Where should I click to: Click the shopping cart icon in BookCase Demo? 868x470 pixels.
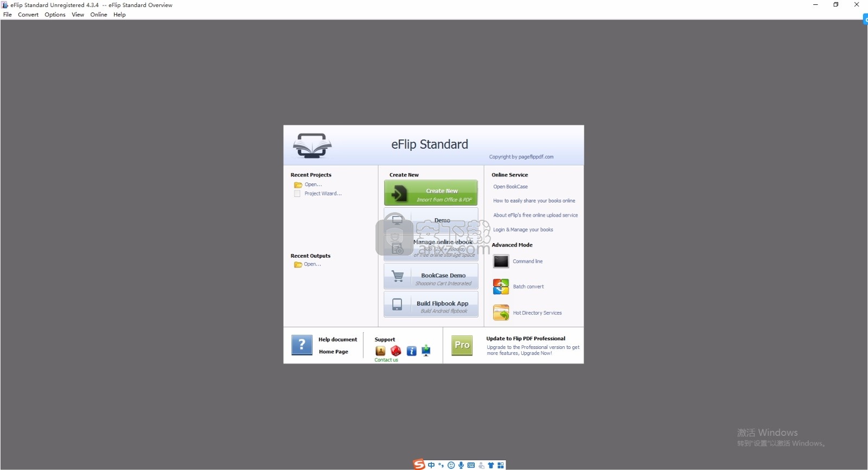coord(398,276)
